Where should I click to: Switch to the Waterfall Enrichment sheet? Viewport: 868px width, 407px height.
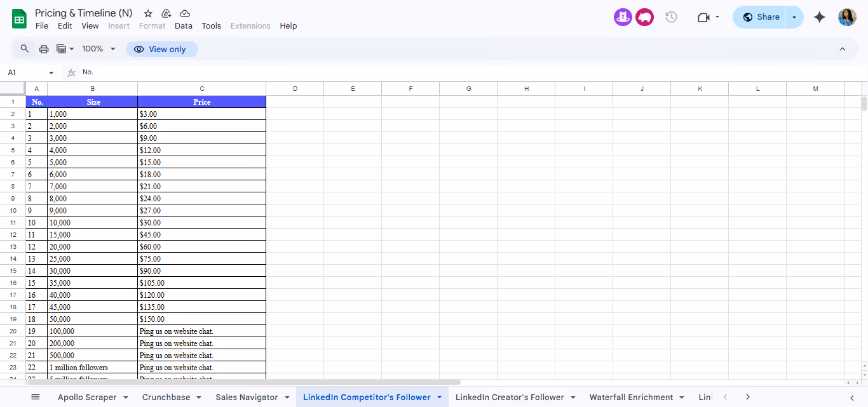coord(631,397)
